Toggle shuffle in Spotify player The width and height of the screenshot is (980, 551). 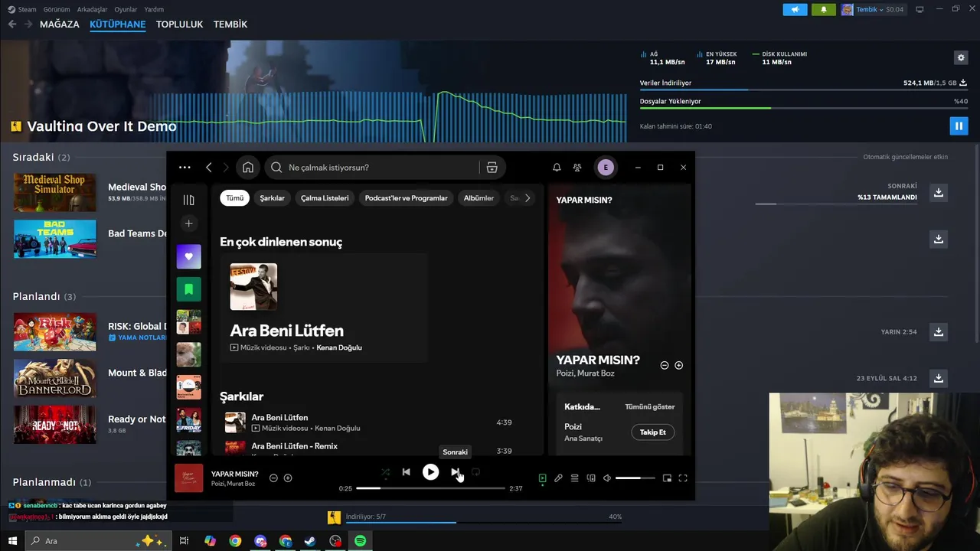tap(385, 472)
